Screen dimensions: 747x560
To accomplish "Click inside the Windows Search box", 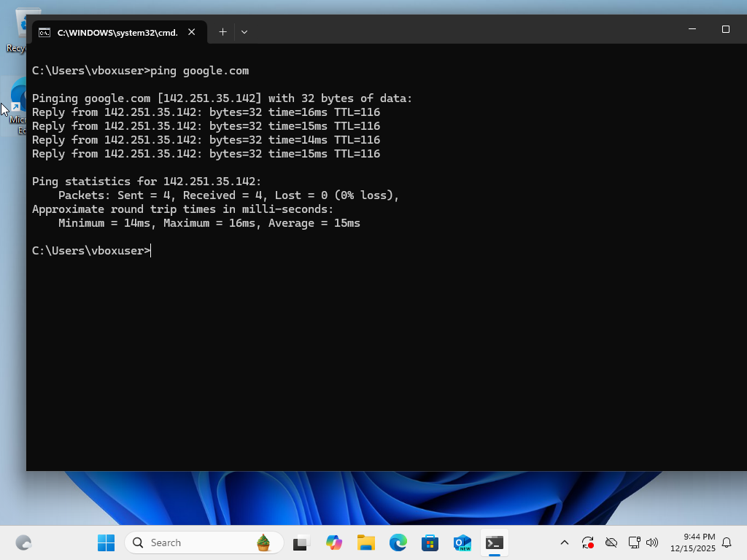I will click(190, 542).
